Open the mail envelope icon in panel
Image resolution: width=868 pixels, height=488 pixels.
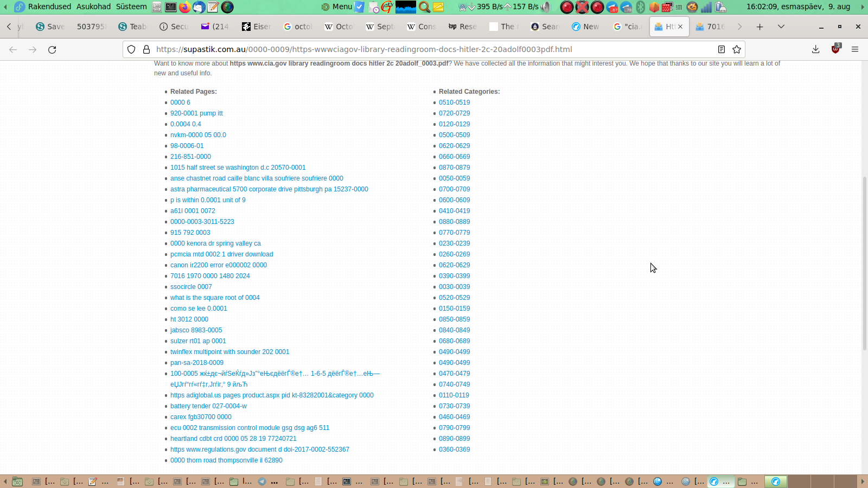438,7
